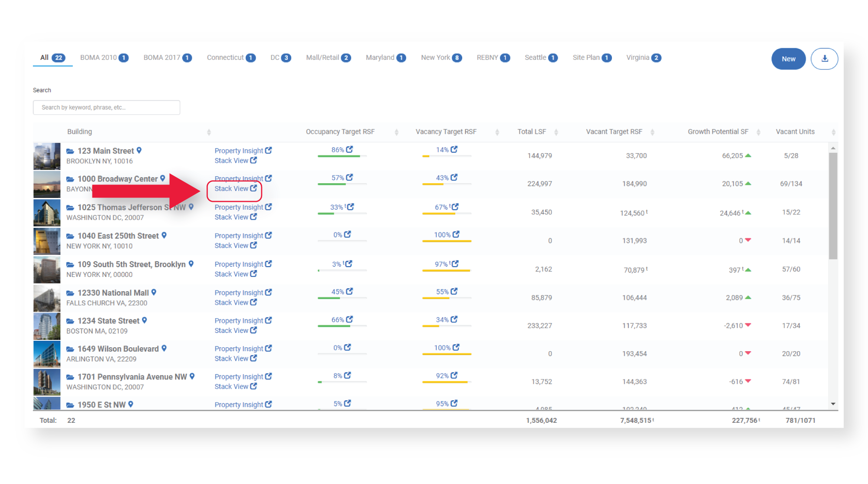Click map pin next to 12330 National Mall

tap(154, 293)
